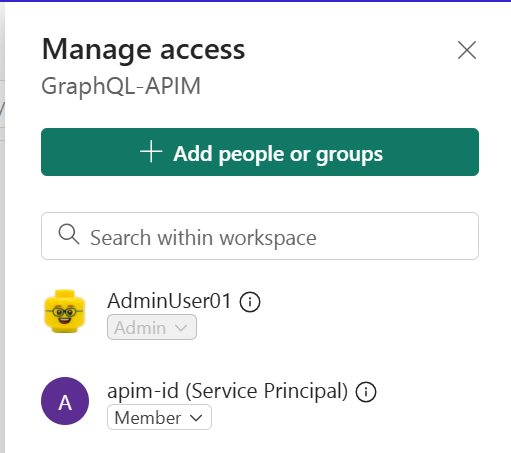Click the purple A avatar for apim-id

tap(65, 401)
